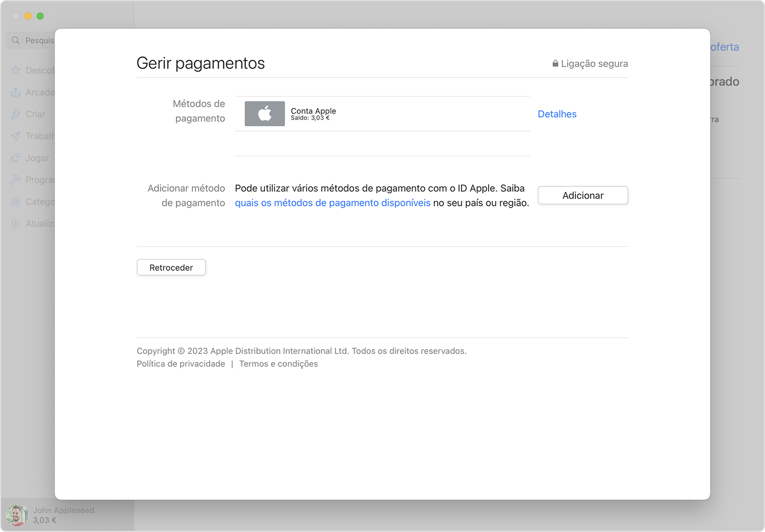Click the Adicionar payment method button
765x532 pixels.
click(583, 196)
